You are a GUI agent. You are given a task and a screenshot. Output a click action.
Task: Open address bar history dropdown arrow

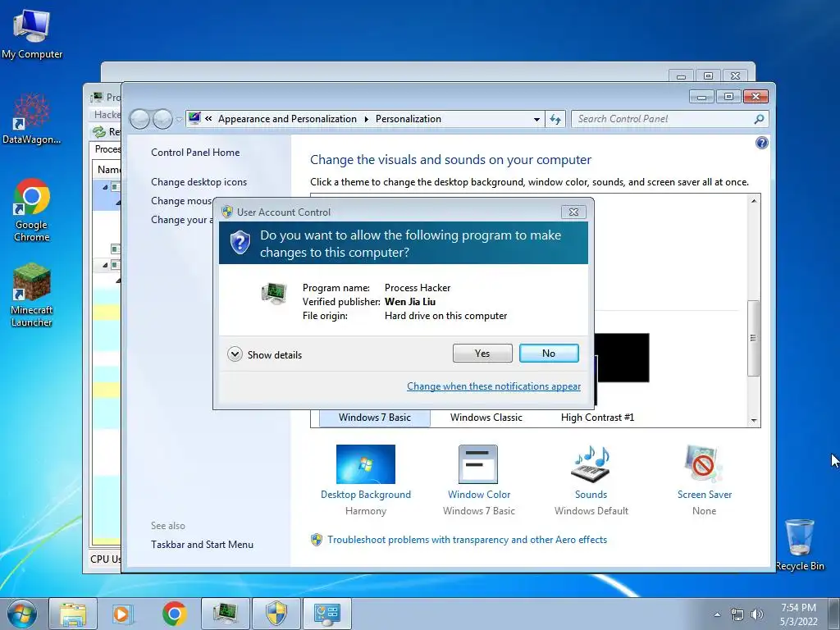[536, 120]
